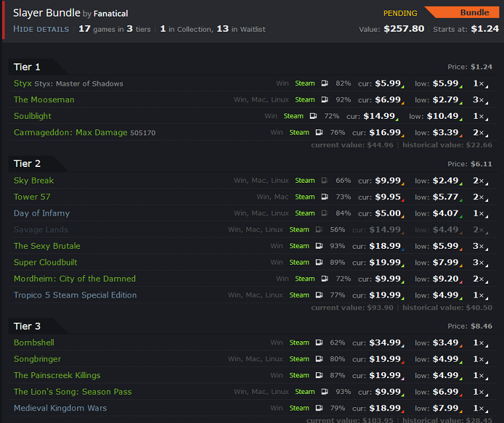
Task: Open Mordheim: City of the Damned link
Action: click(x=75, y=278)
